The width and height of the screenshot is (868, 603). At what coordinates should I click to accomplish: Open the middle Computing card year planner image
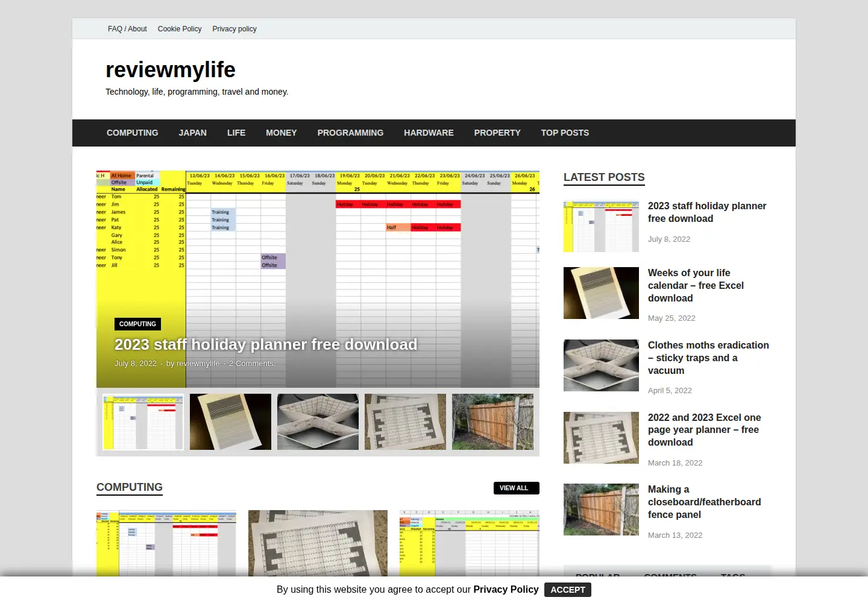318,544
